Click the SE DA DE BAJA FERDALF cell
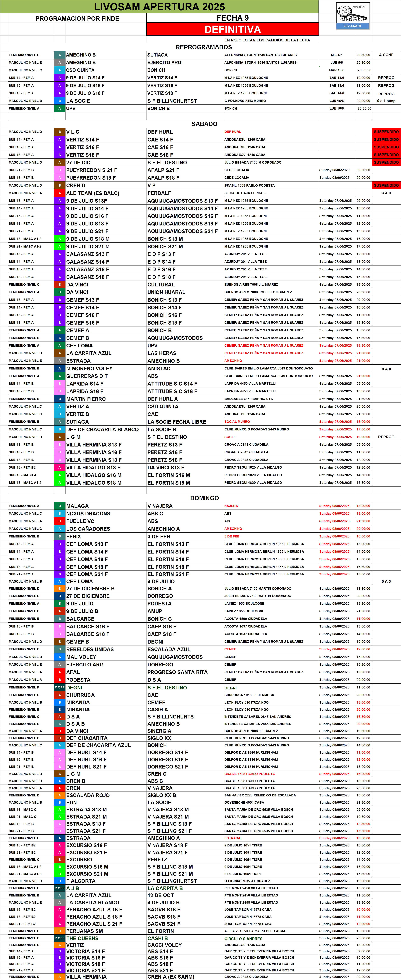The width and height of the screenshot is (401, 980). pyautogui.click(x=271, y=193)
